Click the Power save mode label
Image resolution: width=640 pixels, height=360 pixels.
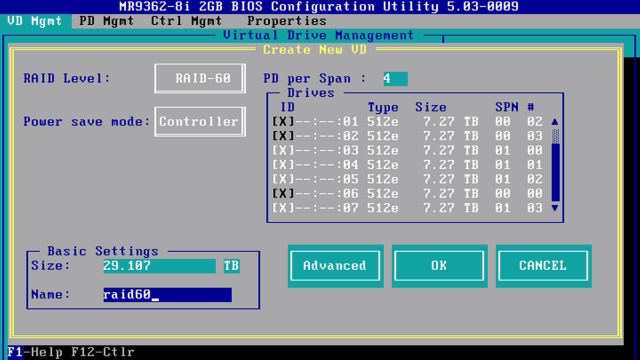[x=87, y=122]
